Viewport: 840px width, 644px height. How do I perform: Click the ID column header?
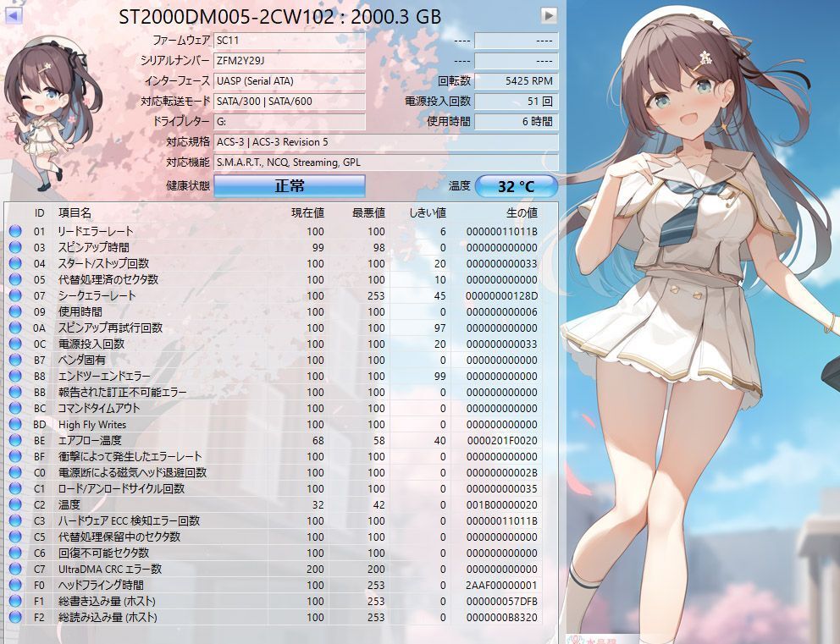click(39, 213)
